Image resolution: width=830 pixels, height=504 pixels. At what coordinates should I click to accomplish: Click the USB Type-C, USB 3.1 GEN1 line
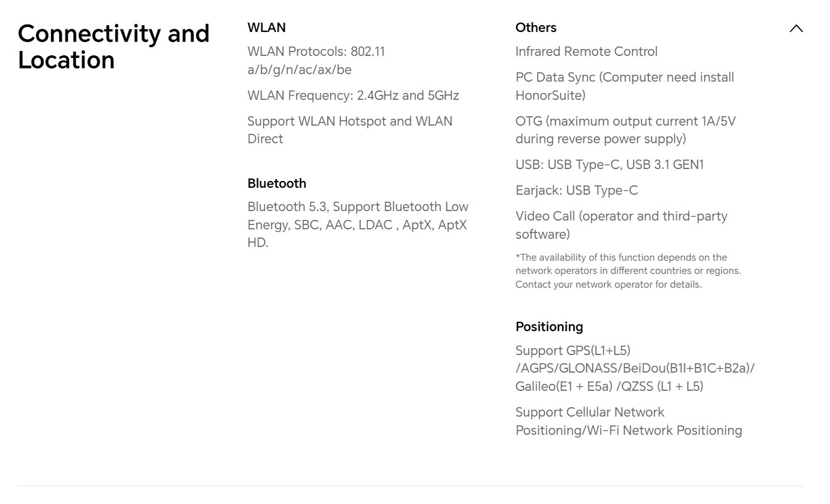609,165
